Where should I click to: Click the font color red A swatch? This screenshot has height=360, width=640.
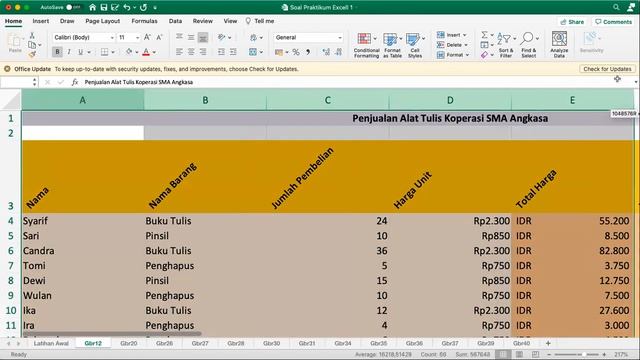146,52
